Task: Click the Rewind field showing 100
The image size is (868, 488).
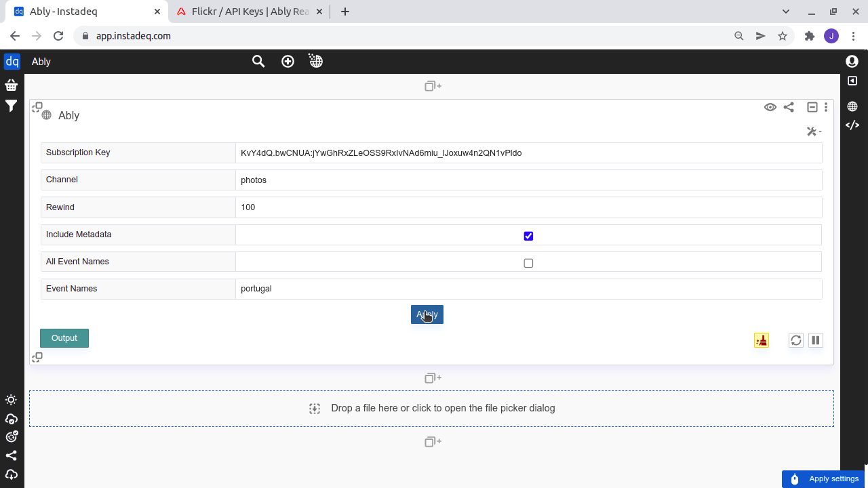Action: tap(529, 207)
